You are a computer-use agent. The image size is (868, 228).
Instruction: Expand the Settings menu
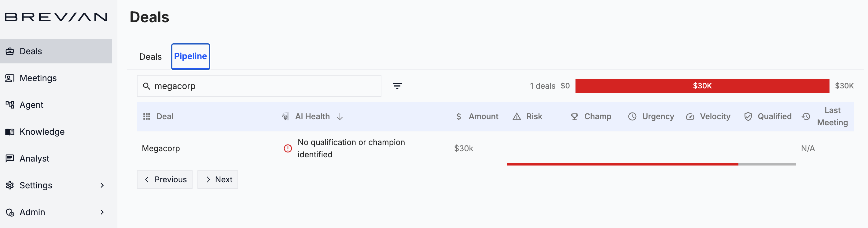(x=36, y=185)
